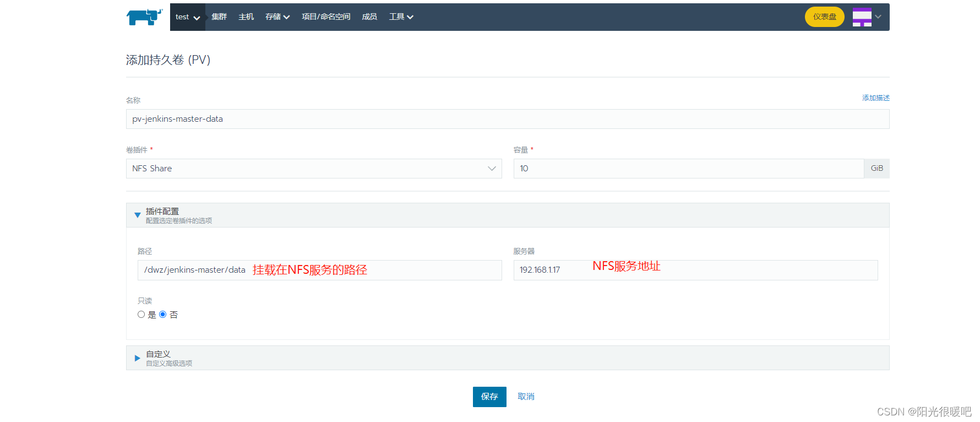Collapse the 插件配置 section triangle

(138, 215)
